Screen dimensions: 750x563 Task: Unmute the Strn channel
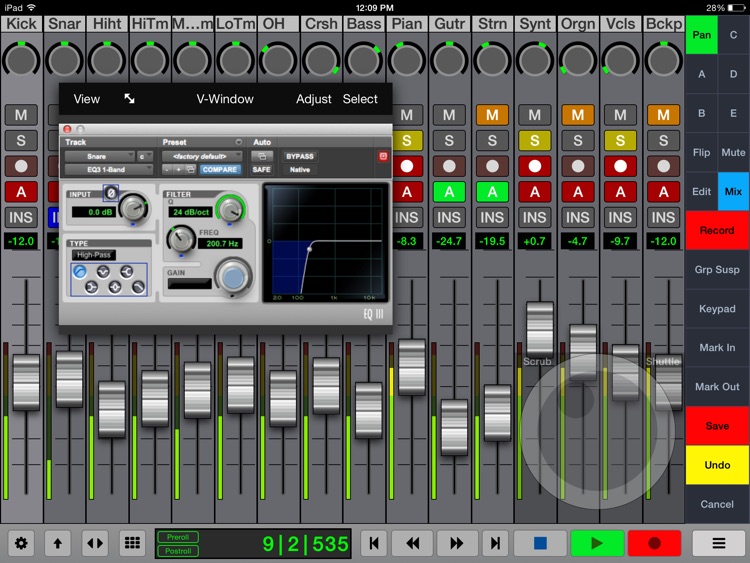(492, 115)
